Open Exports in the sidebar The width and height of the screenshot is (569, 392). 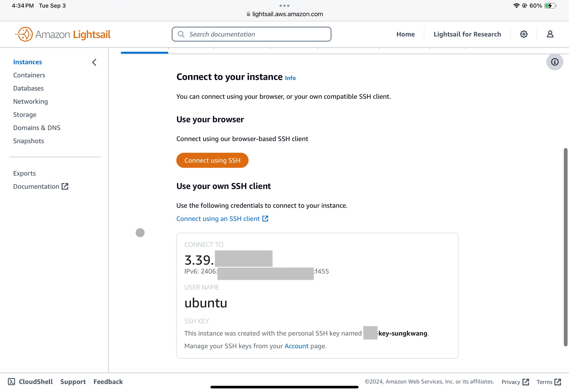pos(24,173)
